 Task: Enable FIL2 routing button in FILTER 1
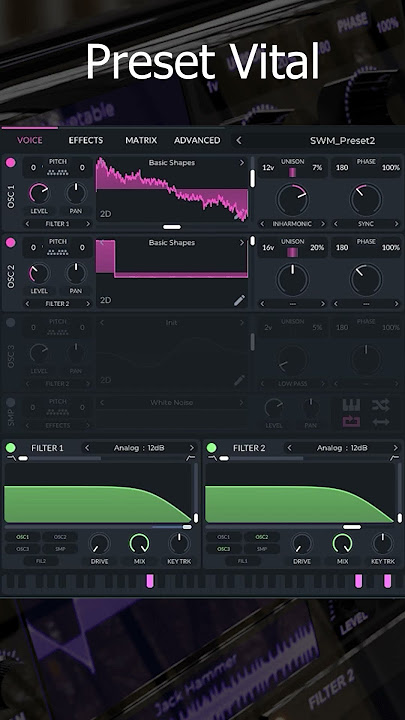(x=41, y=561)
